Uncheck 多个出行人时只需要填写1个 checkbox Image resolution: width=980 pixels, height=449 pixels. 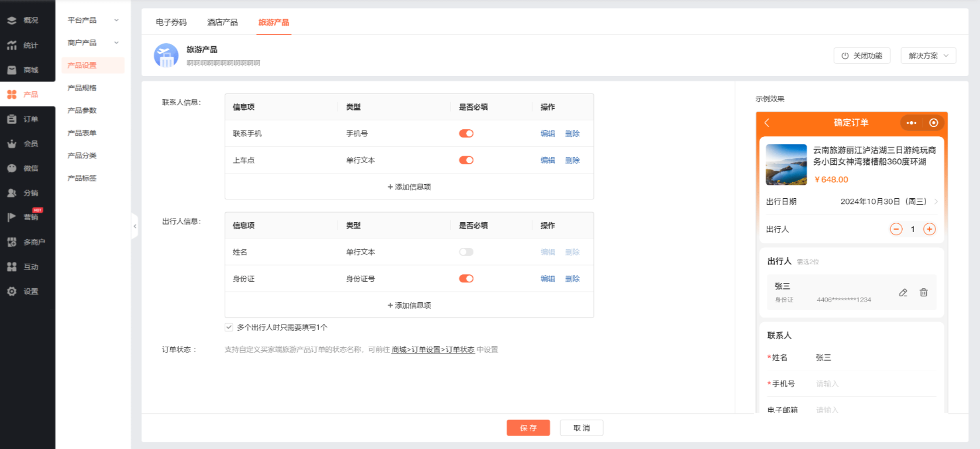point(229,327)
